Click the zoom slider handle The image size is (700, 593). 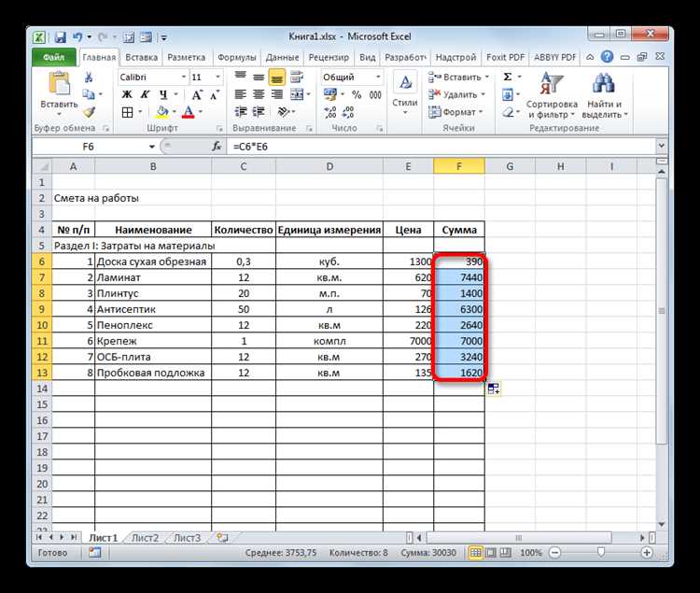click(x=601, y=552)
